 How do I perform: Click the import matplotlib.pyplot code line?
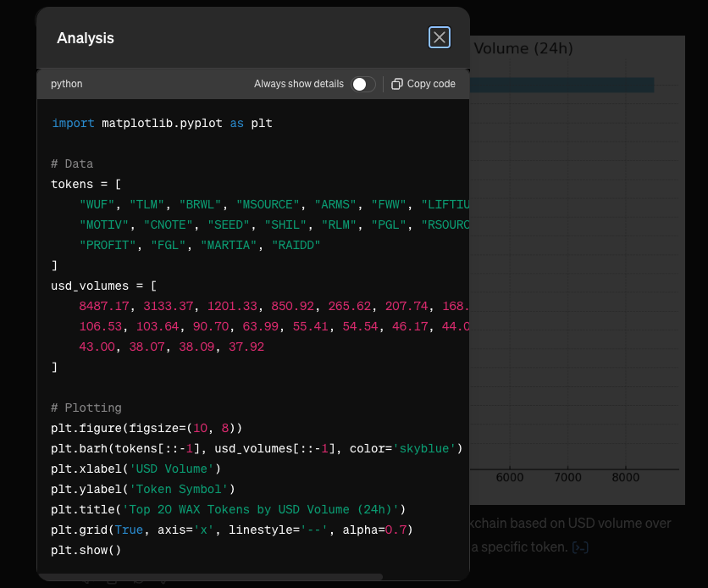[x=162, y=123]
